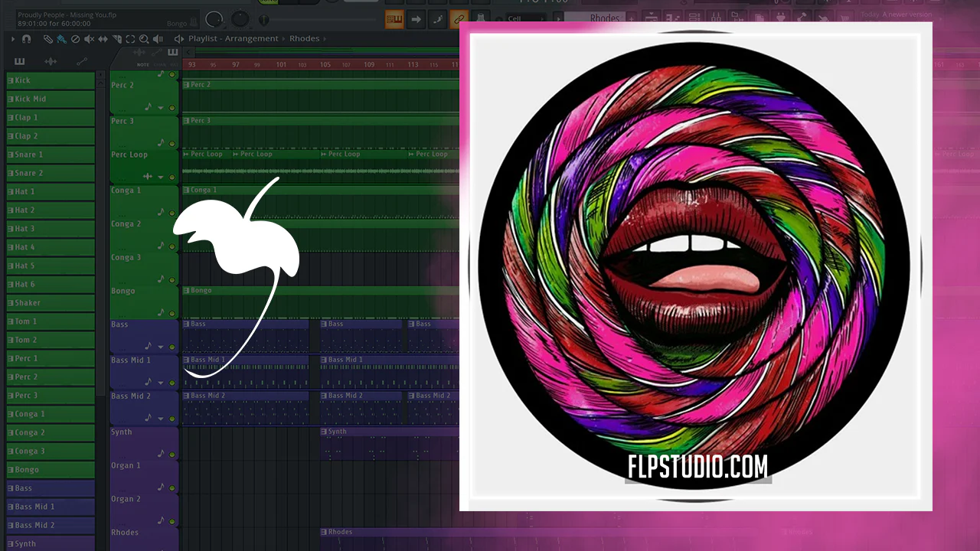Mute the Perc 3 track
Viewport: 980px width, 551px height.
pos(172,143)
